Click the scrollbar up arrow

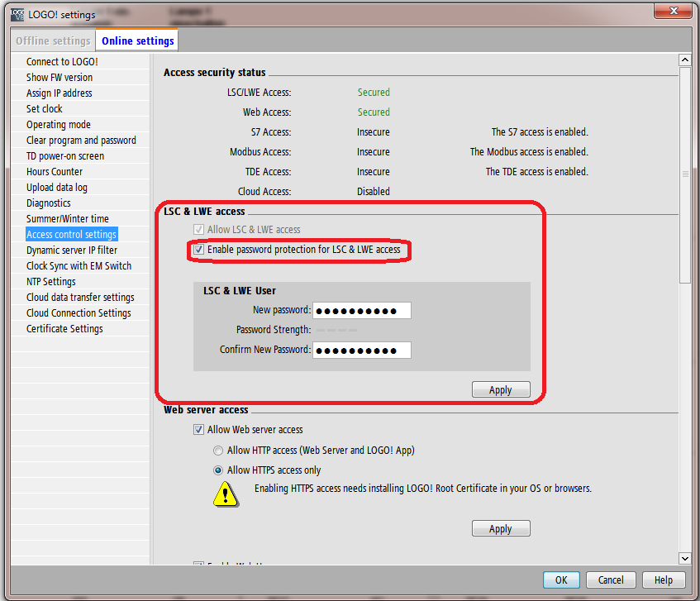pos(685,60)
